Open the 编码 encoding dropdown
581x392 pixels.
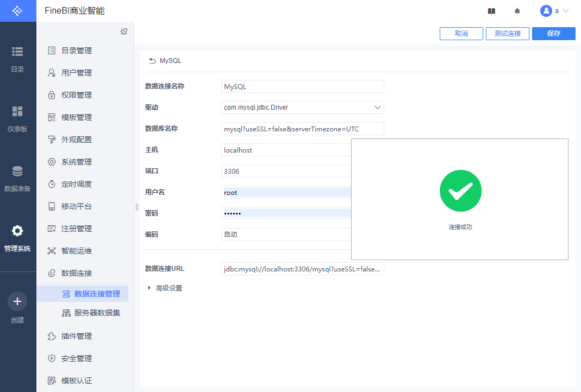coord(286,235)
